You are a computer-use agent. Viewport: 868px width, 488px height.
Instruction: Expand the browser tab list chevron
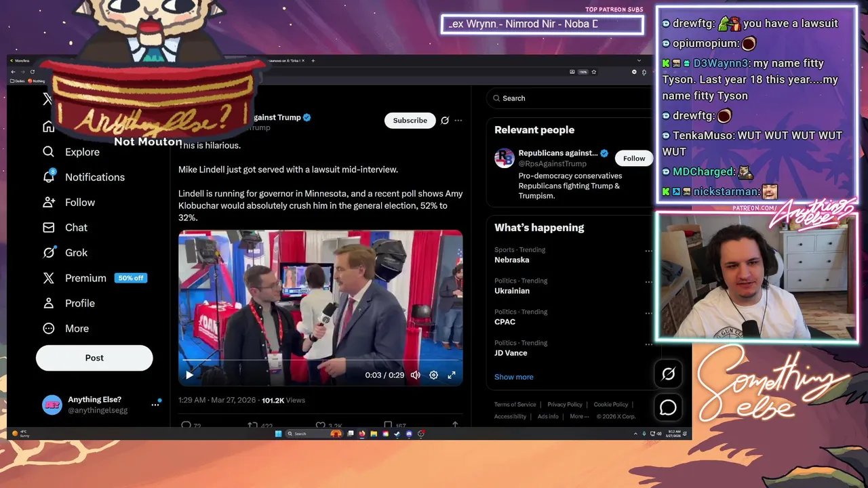tap(638, 60)
